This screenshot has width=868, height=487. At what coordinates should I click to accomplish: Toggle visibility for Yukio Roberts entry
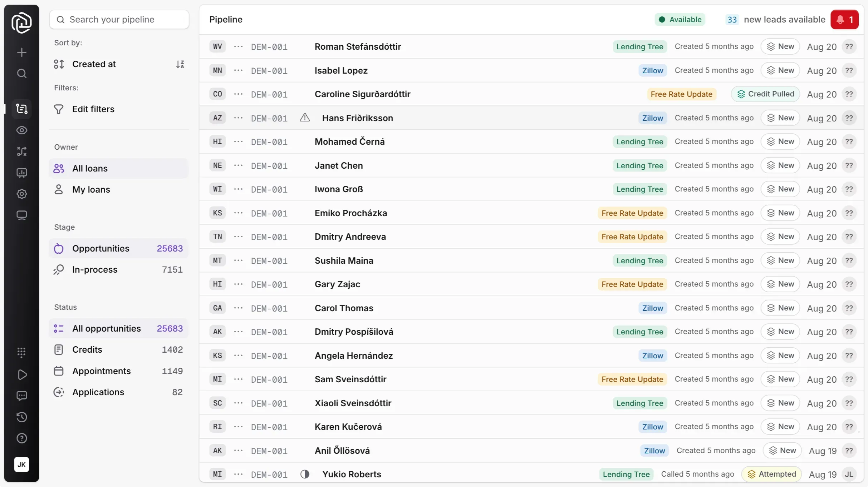(305, 474)
